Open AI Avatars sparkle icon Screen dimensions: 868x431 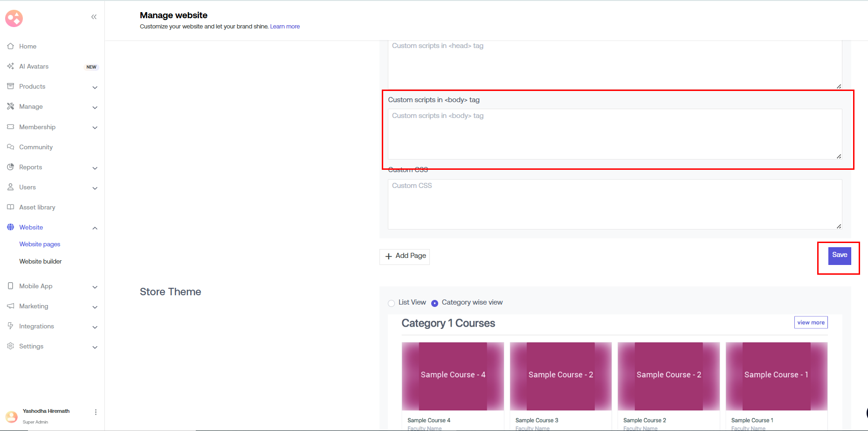click(x=10, y=66)
